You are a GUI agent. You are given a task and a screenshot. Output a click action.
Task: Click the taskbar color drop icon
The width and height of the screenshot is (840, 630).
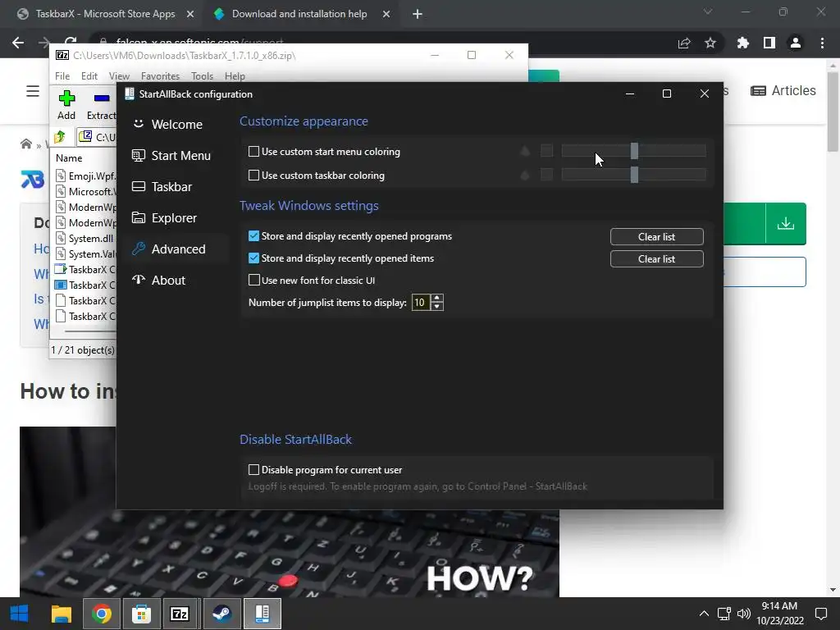coord(525,175)
